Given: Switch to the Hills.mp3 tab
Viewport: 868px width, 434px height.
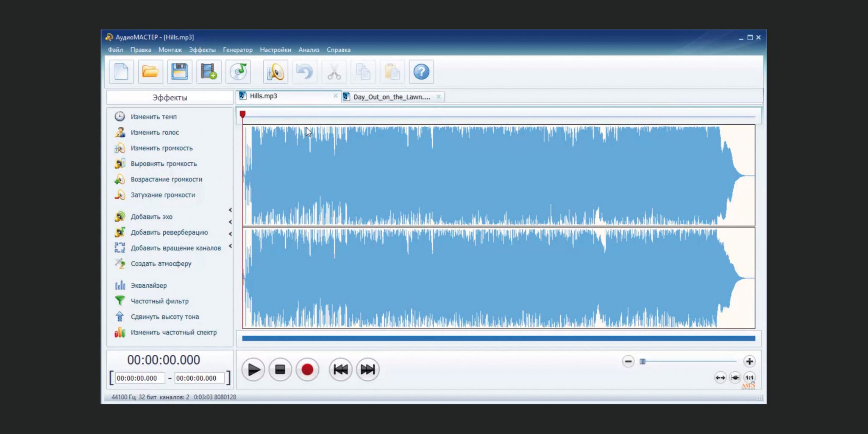Looking at the screenshot, I should [x=288, y=96].
